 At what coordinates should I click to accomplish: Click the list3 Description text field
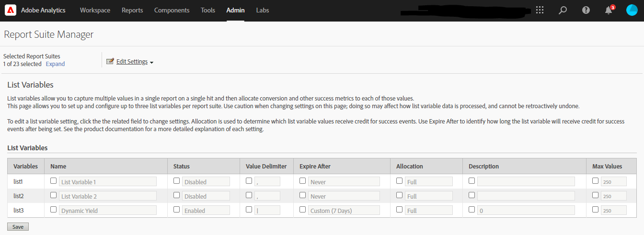point(526,211)
